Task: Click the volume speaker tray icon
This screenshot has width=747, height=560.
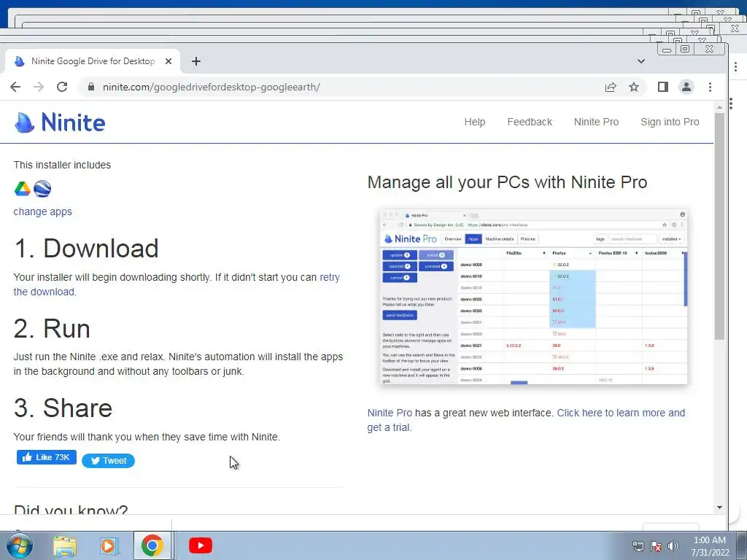Action: pos(673,546)
